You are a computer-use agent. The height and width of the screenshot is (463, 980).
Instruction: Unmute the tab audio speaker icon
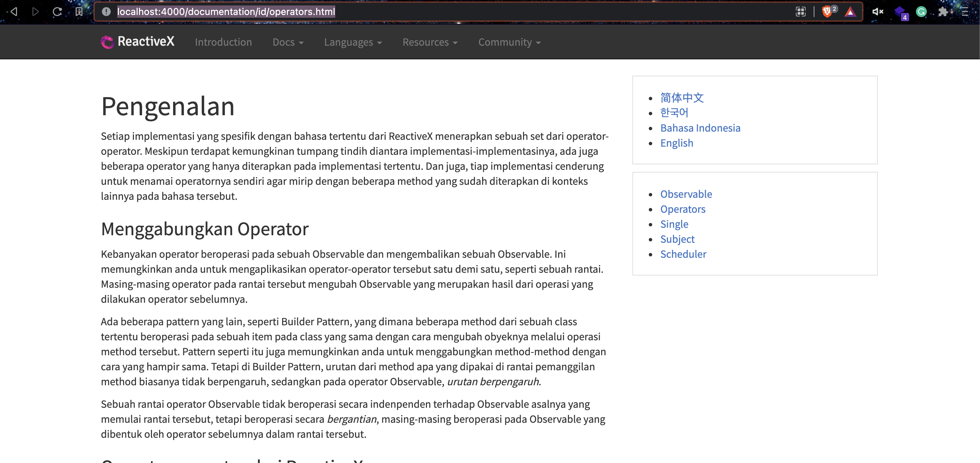[878, 12]
